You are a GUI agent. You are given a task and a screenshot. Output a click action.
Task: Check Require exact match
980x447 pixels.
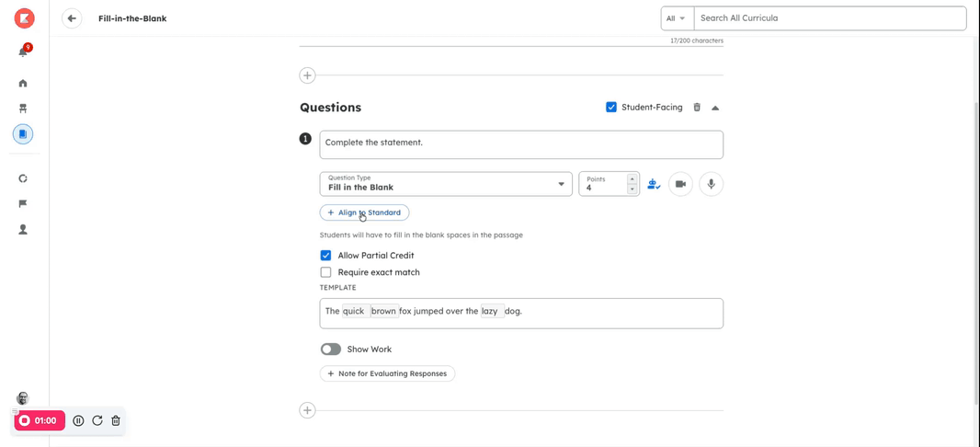pos(325,272)
